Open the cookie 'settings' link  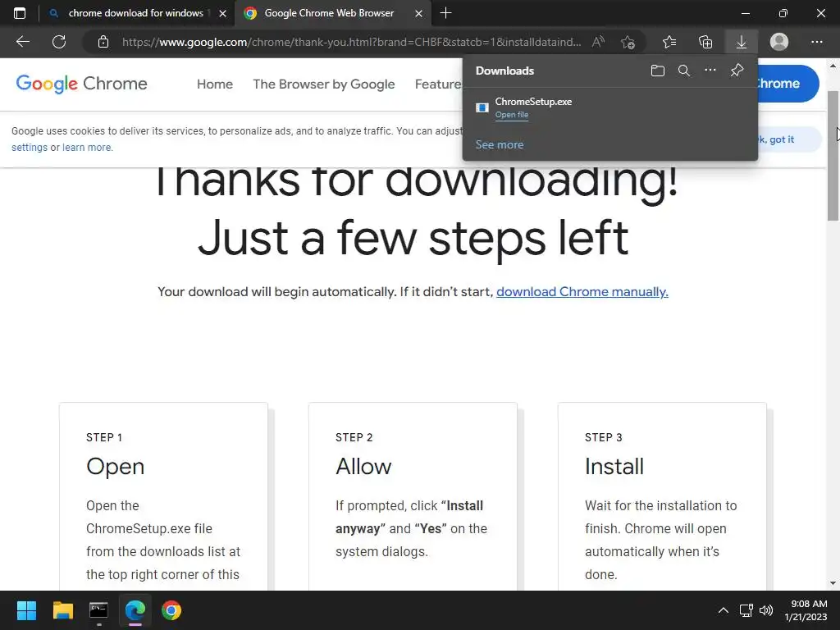tap(30, 148)
